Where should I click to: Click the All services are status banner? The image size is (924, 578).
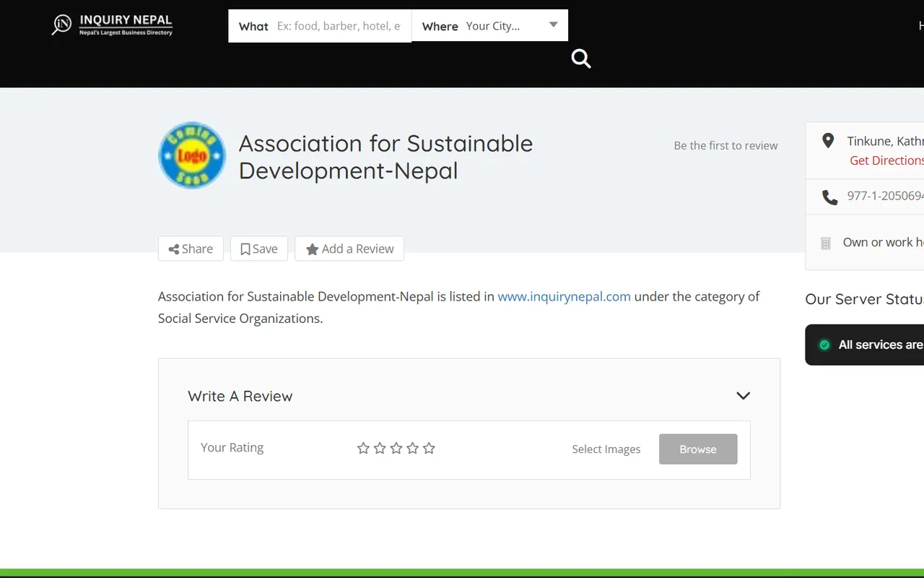pyautogui.click(x=865, y=345)
